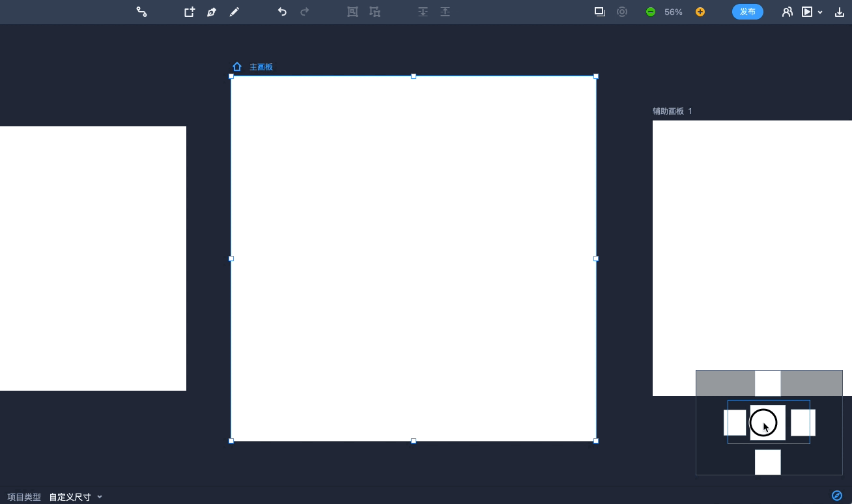Click the send backward layer icon

[x=423, y=12]
